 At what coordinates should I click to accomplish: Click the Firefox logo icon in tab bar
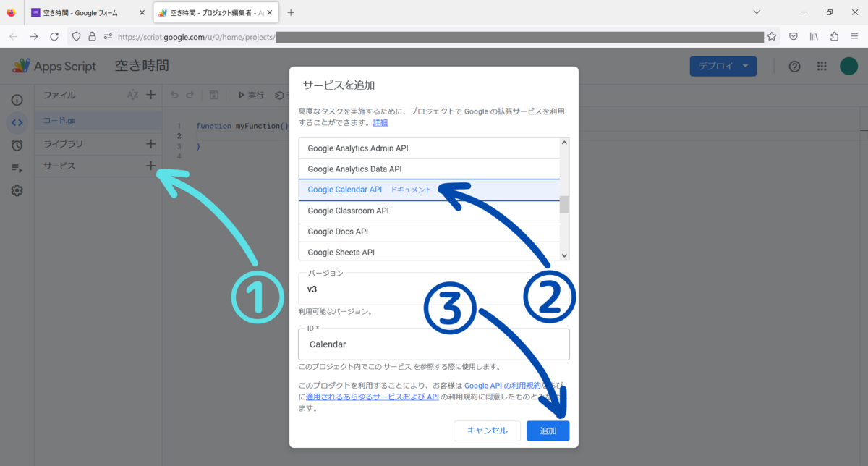11,12
